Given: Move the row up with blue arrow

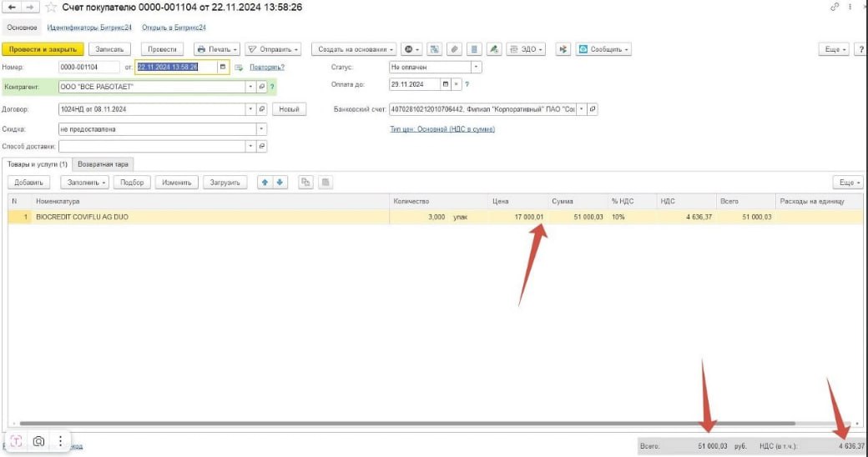Looking at the screenshot, I should (265, 183).
